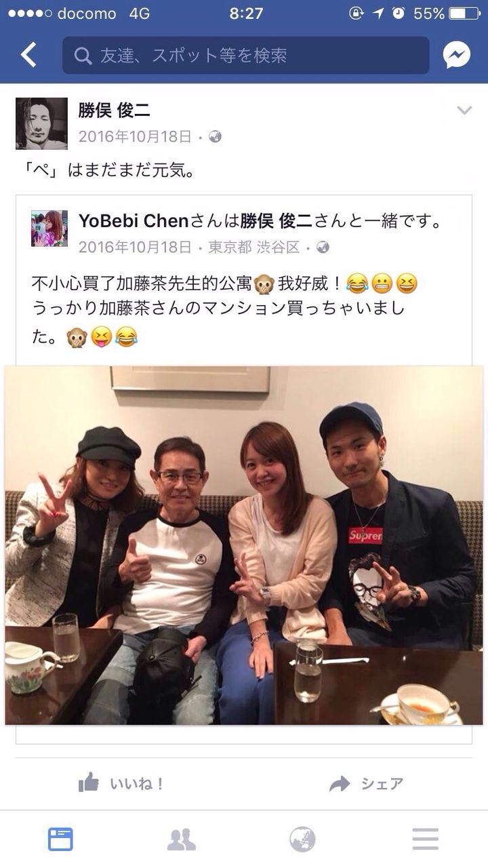Viewport: 488px width, 868px height.
Task: Open the 東京都 渋谷区 location link
Action: tap(254, 247)
